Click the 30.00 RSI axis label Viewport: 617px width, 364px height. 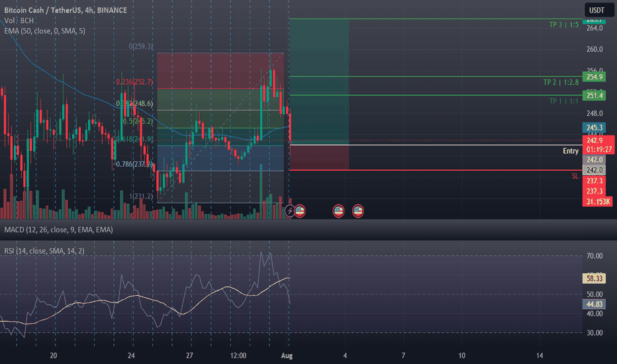click(x=594, y=333)
